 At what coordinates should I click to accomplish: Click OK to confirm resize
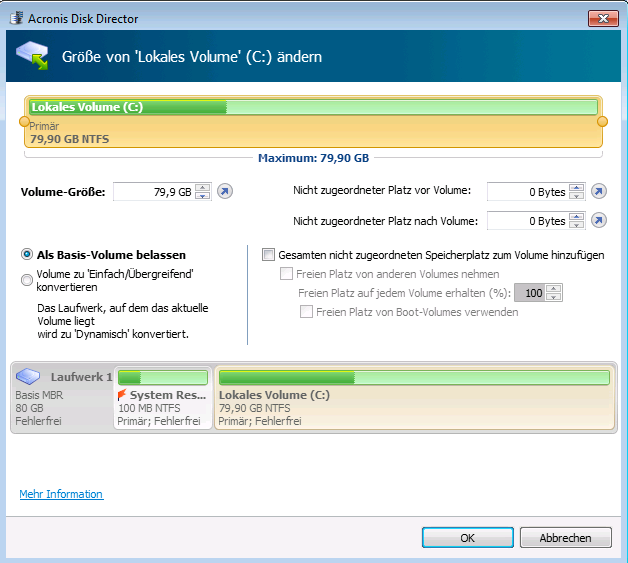467,537
